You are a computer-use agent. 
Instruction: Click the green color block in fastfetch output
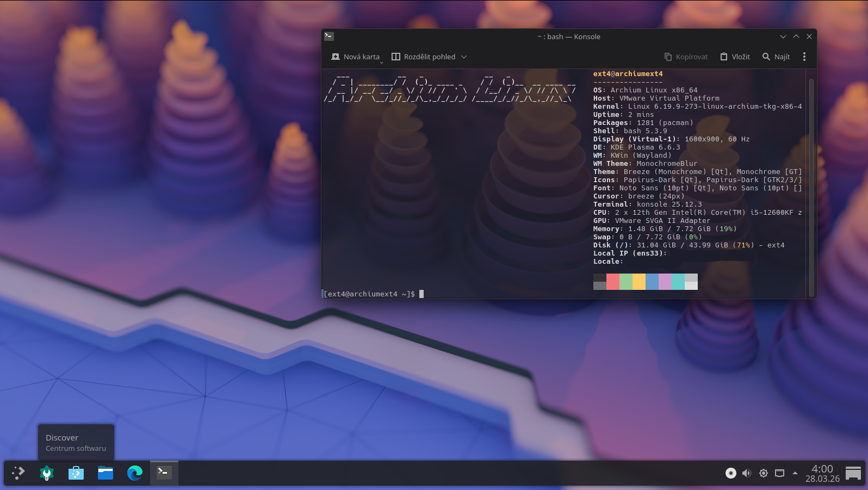tap(626, 282)
